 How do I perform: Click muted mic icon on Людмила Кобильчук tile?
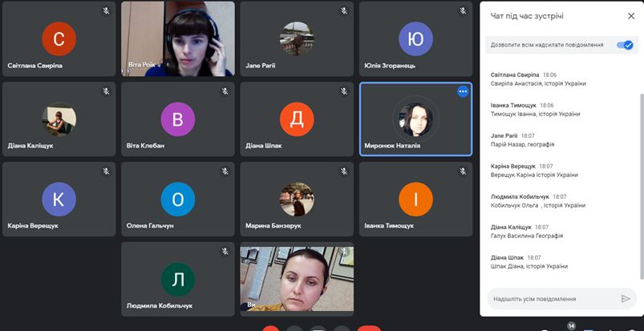[225, 252]
